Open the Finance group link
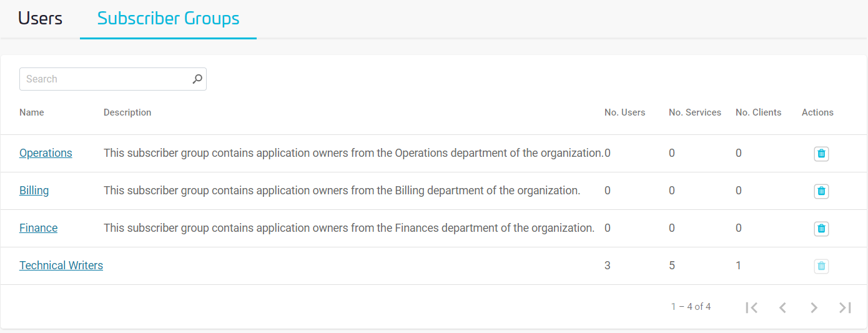Screen dimensions: 868x333 pos(38,228)
